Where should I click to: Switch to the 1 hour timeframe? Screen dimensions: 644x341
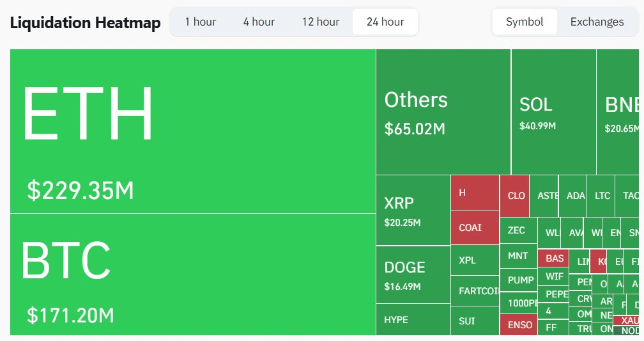click(201, 22)
